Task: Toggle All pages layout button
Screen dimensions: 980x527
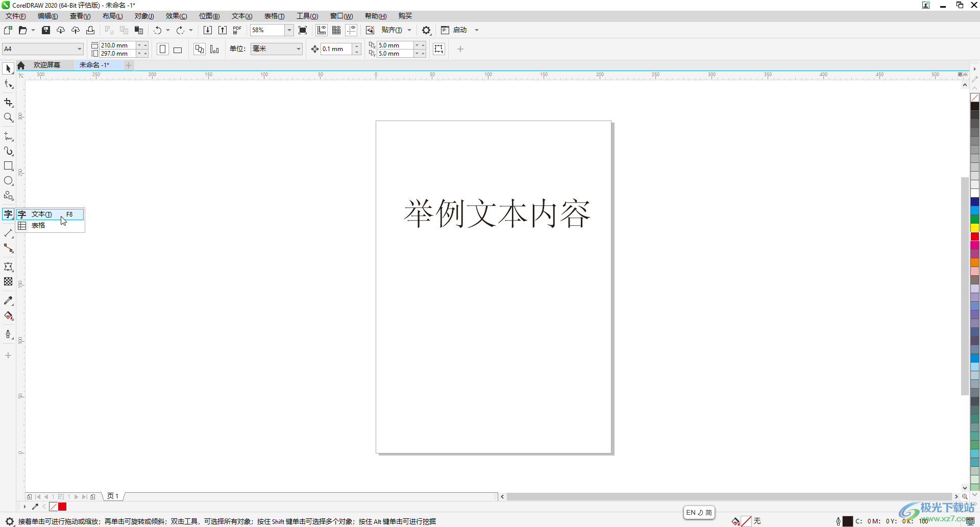Action: [x=200, y=49]
